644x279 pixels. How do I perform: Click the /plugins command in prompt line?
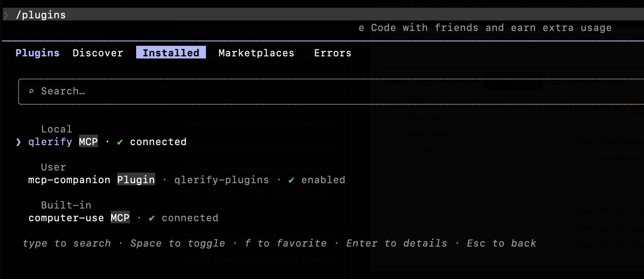41,15
